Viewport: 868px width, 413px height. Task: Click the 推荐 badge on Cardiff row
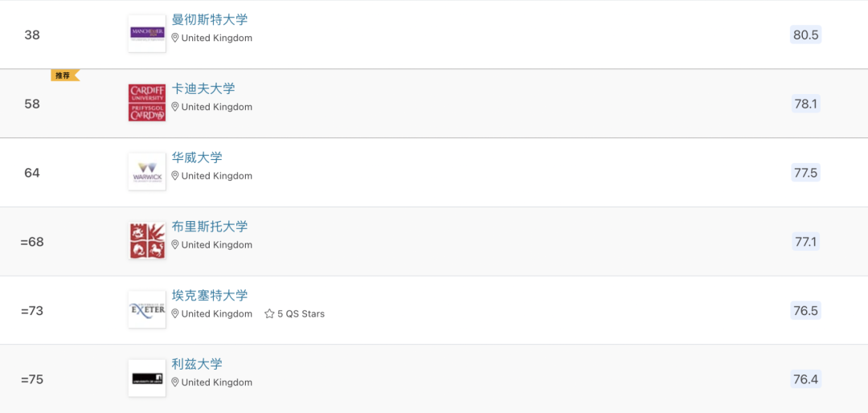[x=63, y=76]
